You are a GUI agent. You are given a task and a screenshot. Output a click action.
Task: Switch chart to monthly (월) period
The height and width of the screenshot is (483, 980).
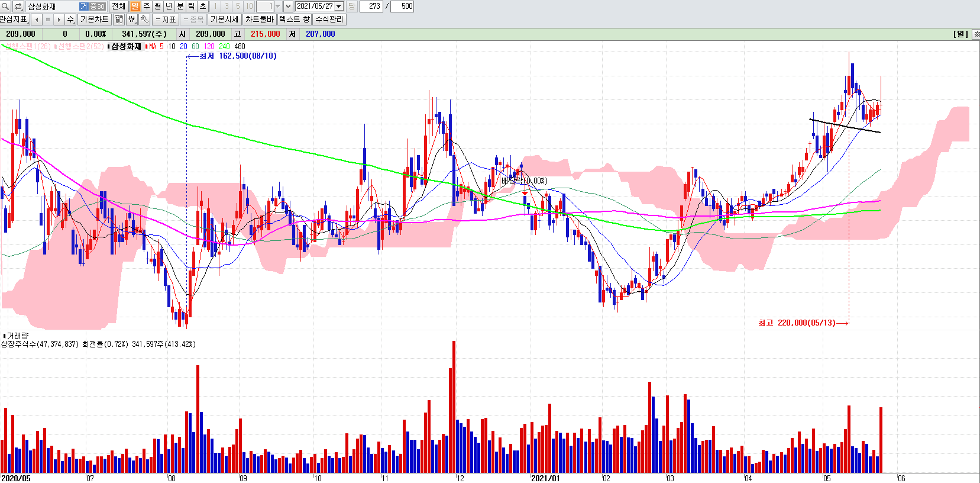(157, 7)
